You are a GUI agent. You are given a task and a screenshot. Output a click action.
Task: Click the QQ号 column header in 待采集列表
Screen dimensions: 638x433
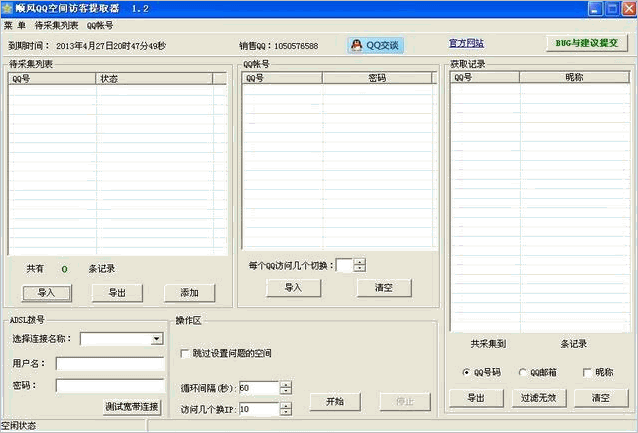[x=52, y=79]
